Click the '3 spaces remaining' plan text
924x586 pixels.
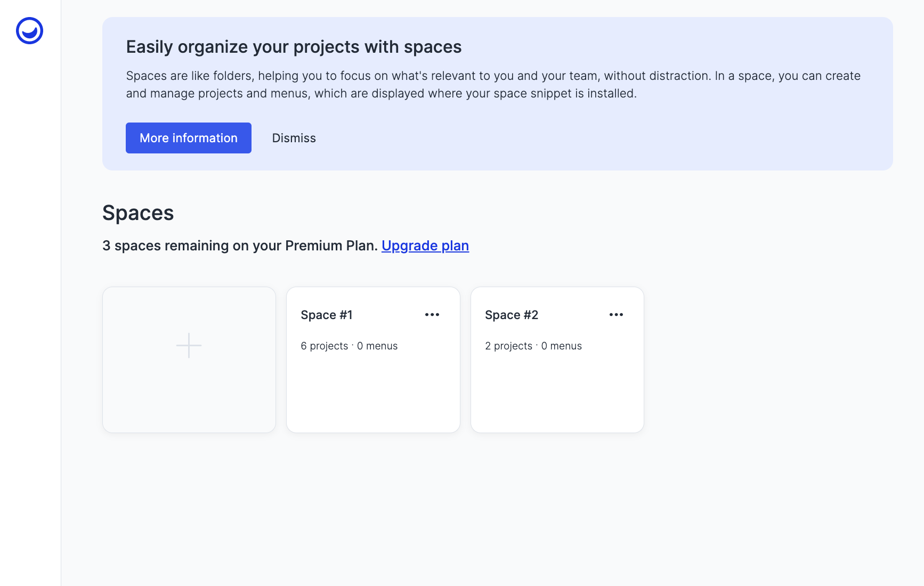240,246
